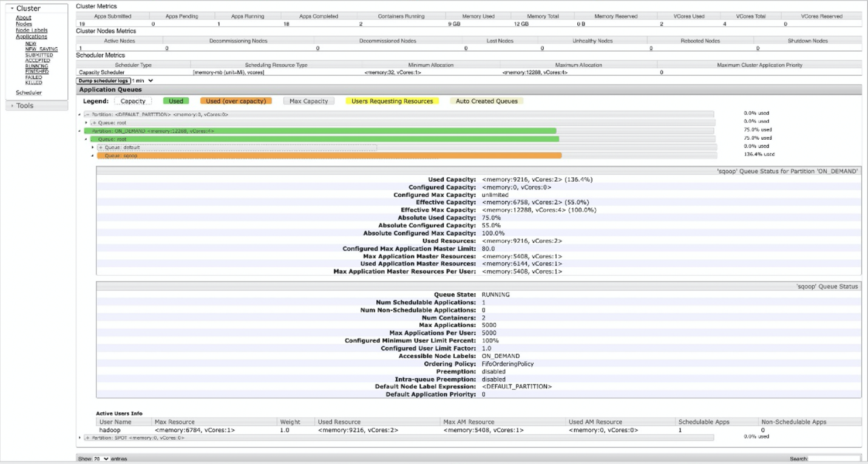This screenshot has height=464, width=868.
Task: Show RUNNING applications
Action: point(36,66)
